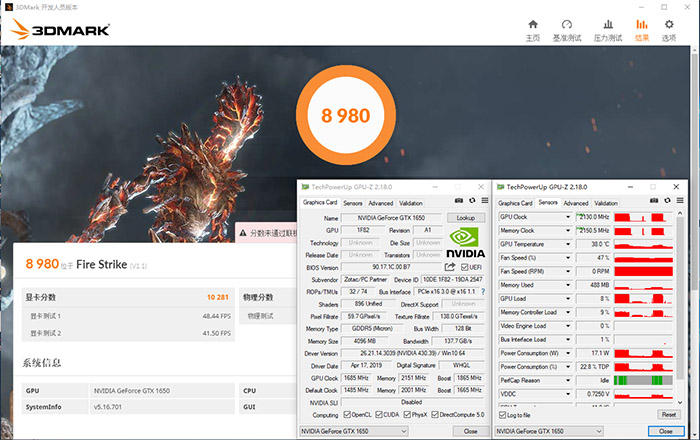
Task: Switch to Advanced tab in Sensors GPU-Z window
Action: point(576,203)
